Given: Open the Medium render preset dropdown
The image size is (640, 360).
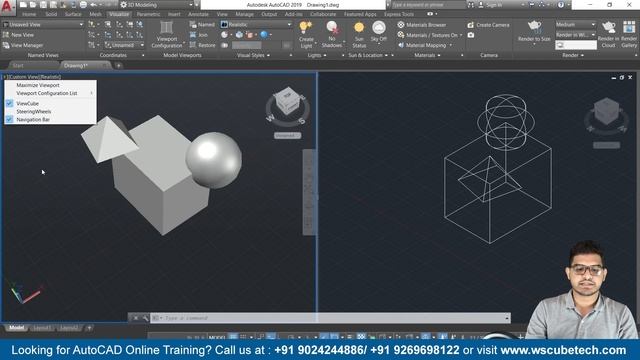Looking at the screenshot, I should tap(576, 24).
